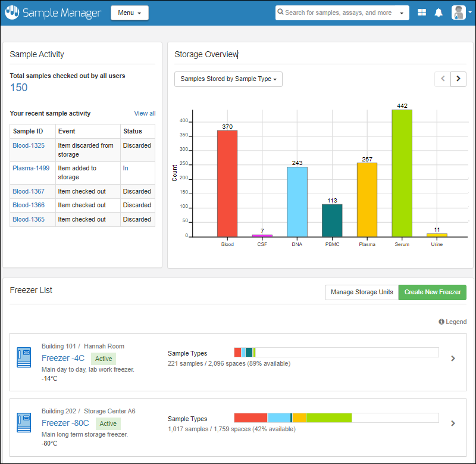The width and height of the screenshot is (476, 464).
Task: Expand Samples Stored by Sample Type dropdown
Action: pyautogui.click(x=228, y=79)
